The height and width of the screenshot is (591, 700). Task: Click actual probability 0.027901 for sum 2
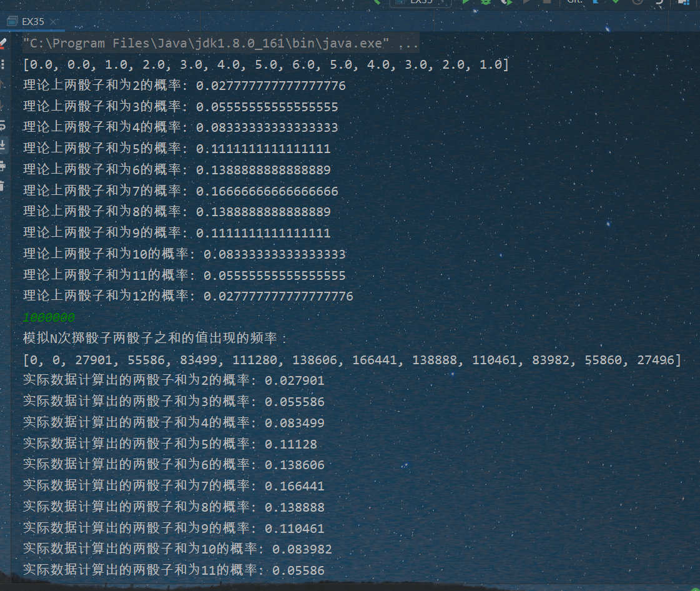point(295,380)
